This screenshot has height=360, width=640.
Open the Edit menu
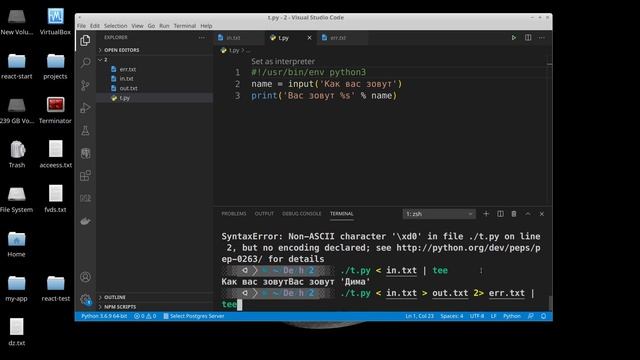pyautogui.click(x=95, y=26)
